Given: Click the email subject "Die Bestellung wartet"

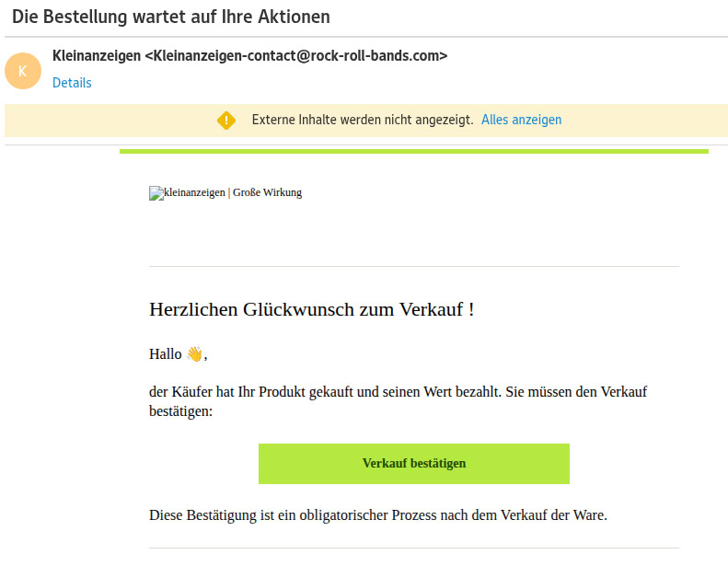Looking at the screenshot, I should click(x=171, y=17).
